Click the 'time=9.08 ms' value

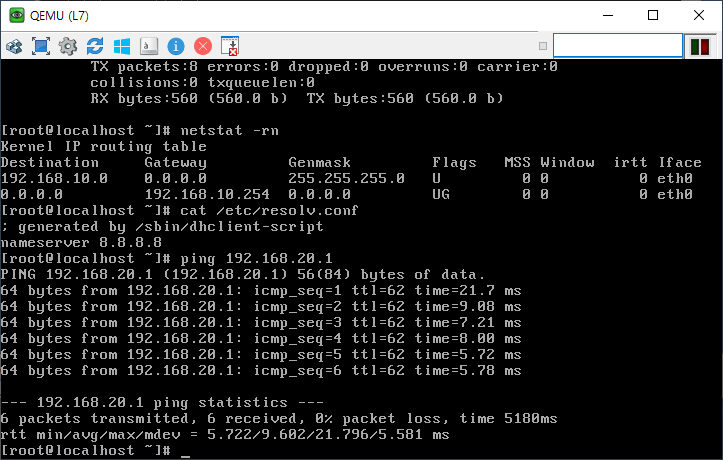468,307
